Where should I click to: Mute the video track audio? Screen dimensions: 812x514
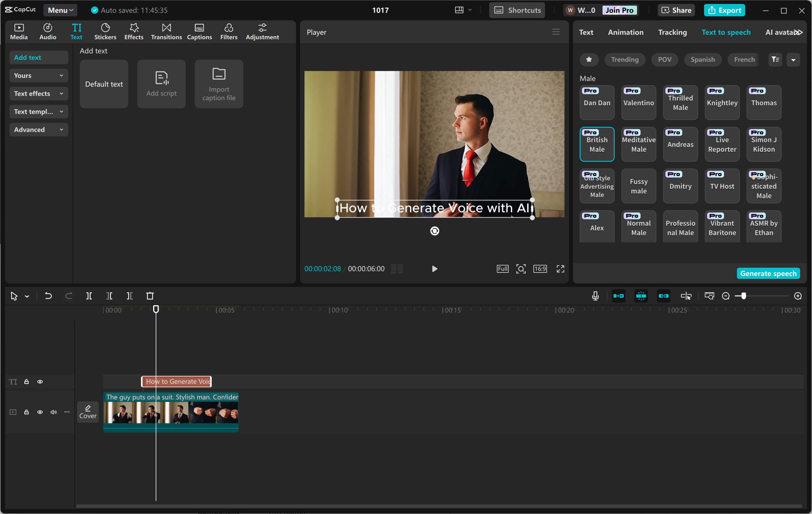(53, 412)
